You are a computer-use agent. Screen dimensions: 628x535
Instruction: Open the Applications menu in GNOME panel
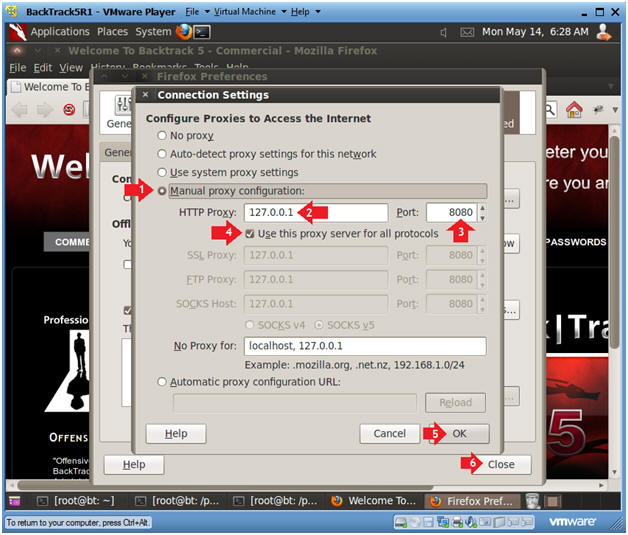click(x=60, y=32)
